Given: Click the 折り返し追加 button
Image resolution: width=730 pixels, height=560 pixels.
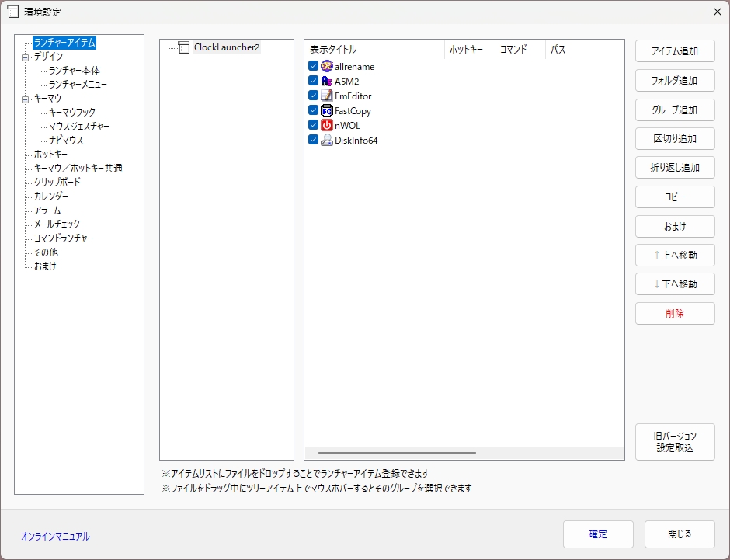Looking at the screenshot, I should pyautogui.click(x=675, y=168).
